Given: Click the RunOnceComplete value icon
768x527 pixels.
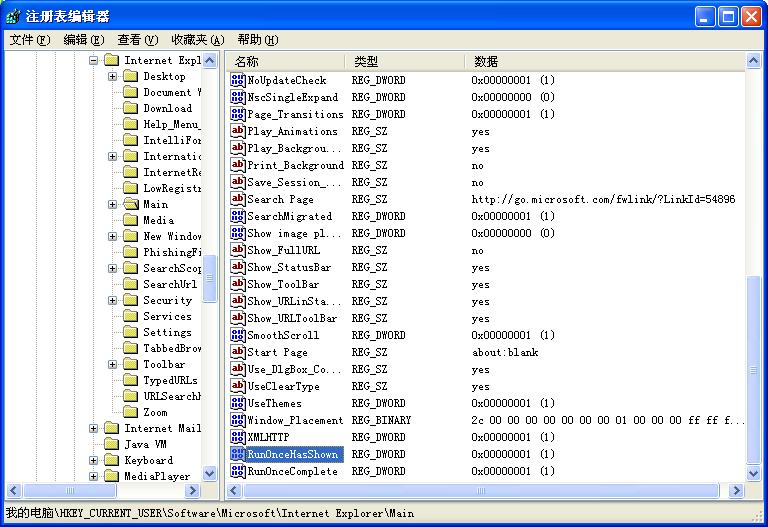Looking at the screenshot, I should point(238,471).
